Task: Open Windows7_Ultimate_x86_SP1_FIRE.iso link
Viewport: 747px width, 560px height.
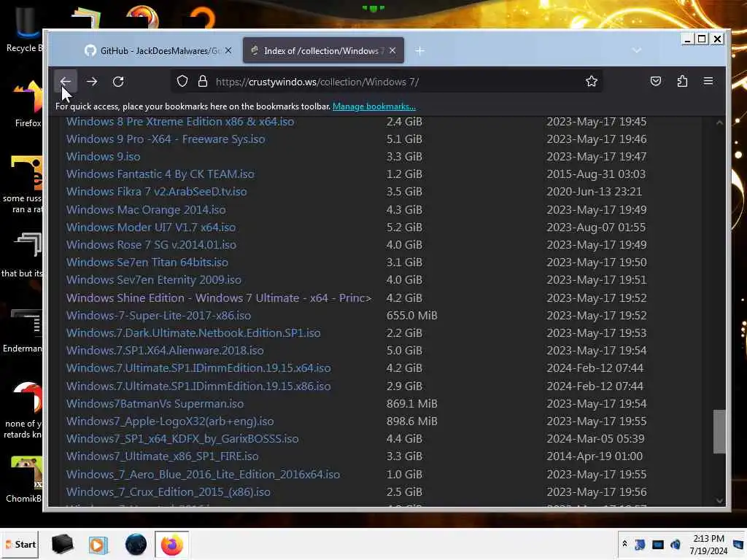Action: [163, 456]
